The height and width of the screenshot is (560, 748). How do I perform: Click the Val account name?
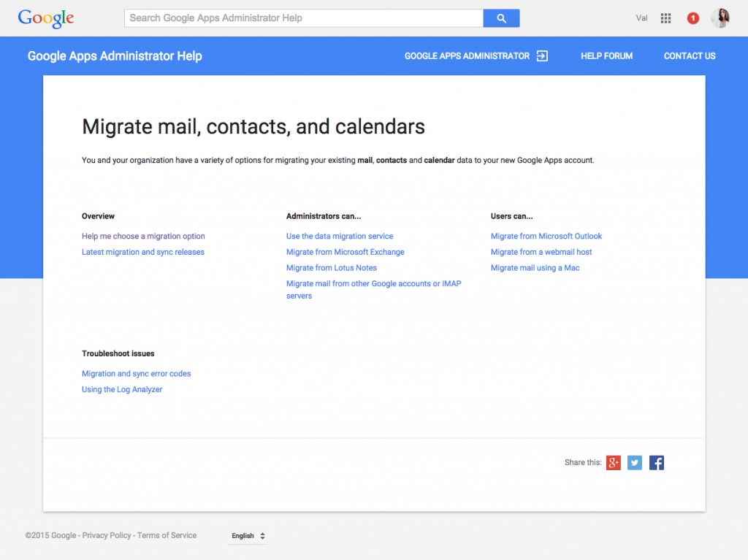tap(641, 18)
